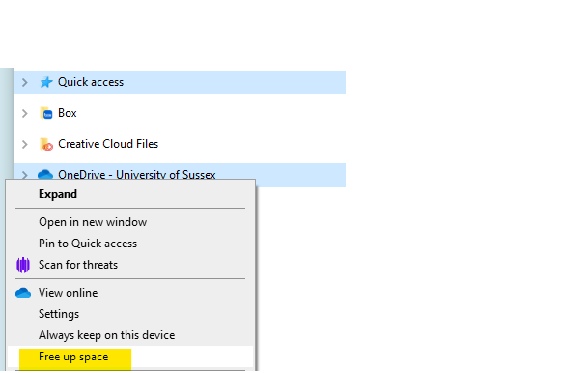Click the Box folder icon
The image size is (588, 373).
click(x=46, y=113)
